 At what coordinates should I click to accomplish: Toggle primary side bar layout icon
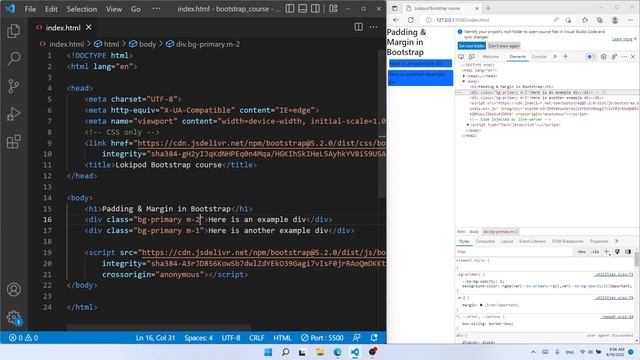[290, 9]
